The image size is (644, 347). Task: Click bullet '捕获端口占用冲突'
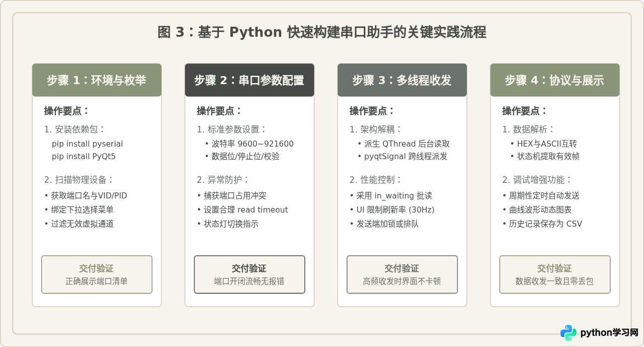231,195
